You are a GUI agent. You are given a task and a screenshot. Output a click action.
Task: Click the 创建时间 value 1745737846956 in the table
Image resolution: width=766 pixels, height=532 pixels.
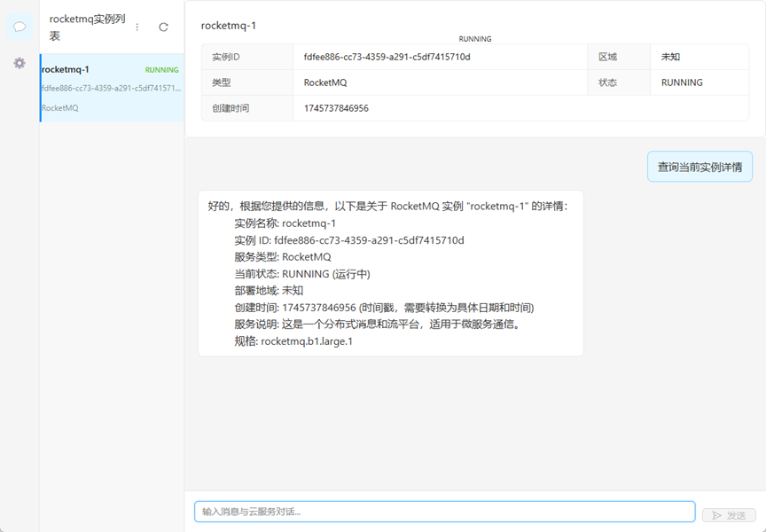pos(336,108)
